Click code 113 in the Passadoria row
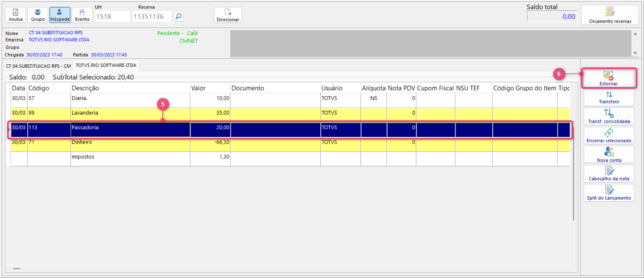 click(33, 128)
